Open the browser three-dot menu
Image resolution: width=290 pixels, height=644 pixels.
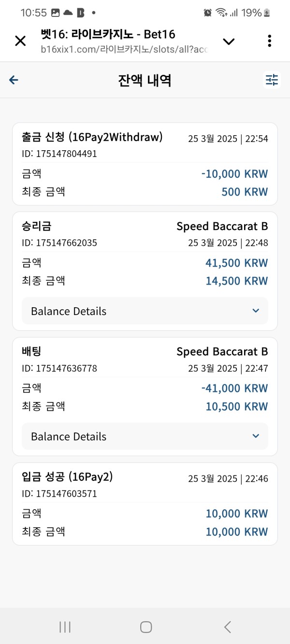269,41
